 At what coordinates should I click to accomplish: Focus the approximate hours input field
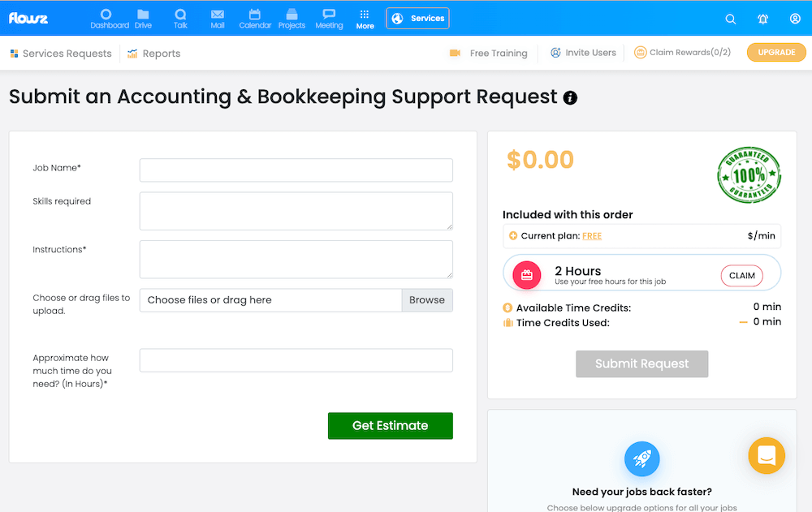pos(296,360)
